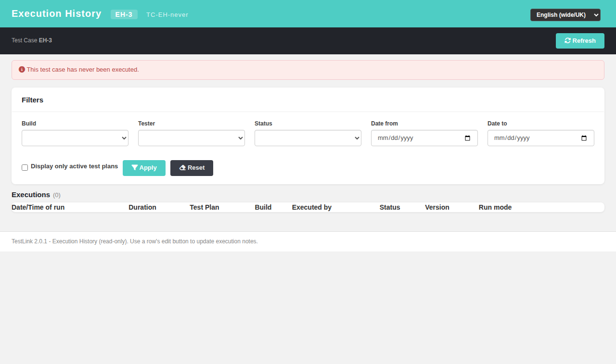The height and width of the screenshot is (364, 616).
Task: Click the Duration column header
Action: pos(142,207)
